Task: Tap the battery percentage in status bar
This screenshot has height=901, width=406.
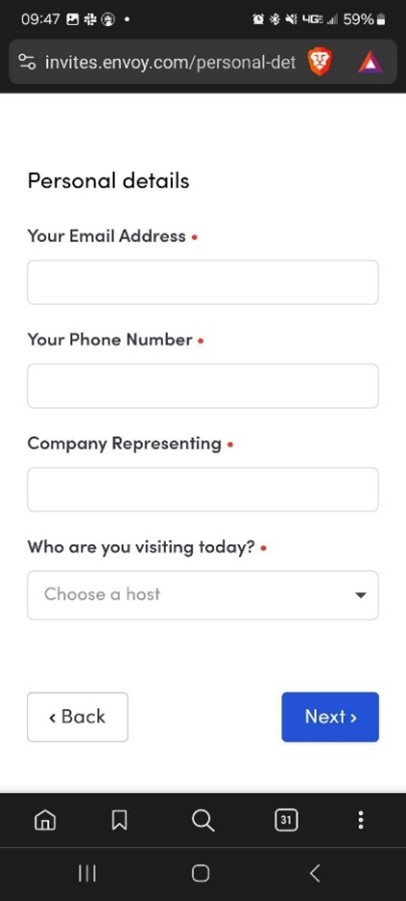Action: tap(358, 19)
